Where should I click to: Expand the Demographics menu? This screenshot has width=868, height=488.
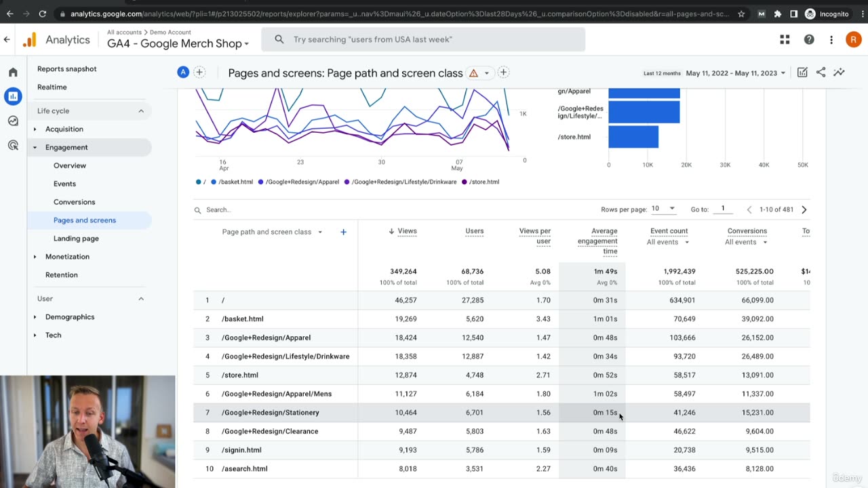70,317
